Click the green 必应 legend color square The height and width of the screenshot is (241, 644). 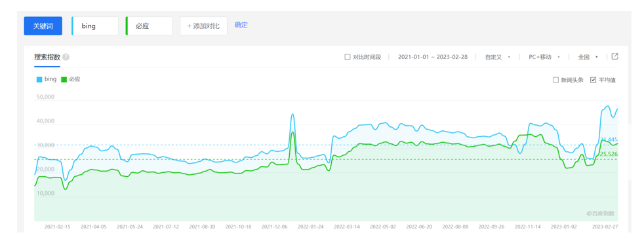(64, 79)
